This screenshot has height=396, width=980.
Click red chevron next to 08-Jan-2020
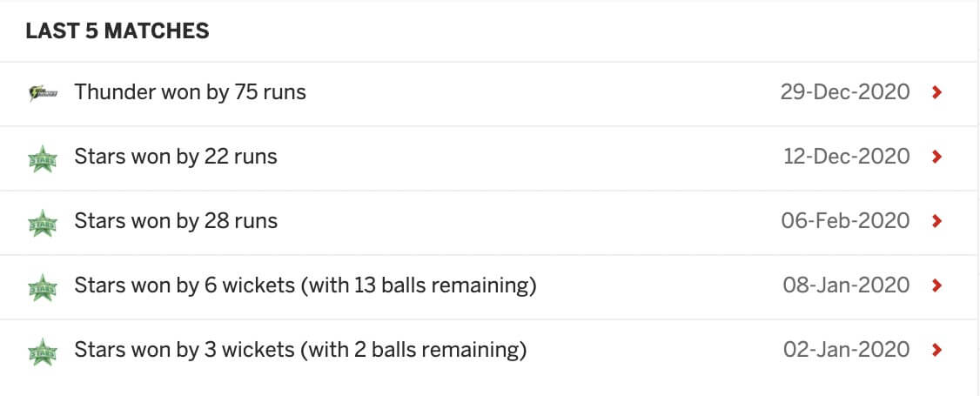coord(936,285)
